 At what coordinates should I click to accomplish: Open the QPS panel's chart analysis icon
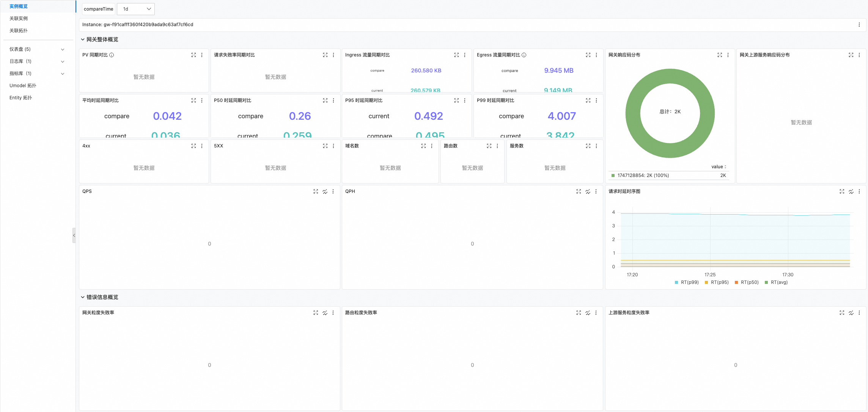(325, 191)
